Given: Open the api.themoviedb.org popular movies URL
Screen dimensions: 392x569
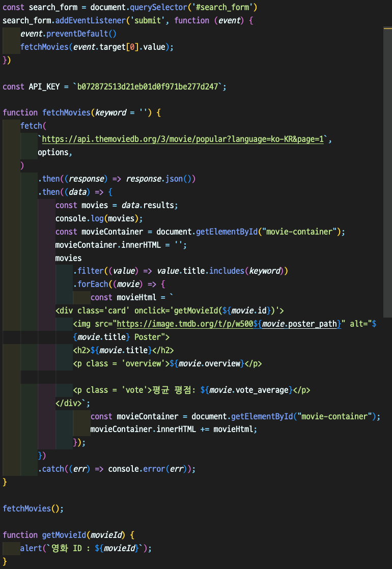Looking at the screenshot, I should [x=183, y=139].
